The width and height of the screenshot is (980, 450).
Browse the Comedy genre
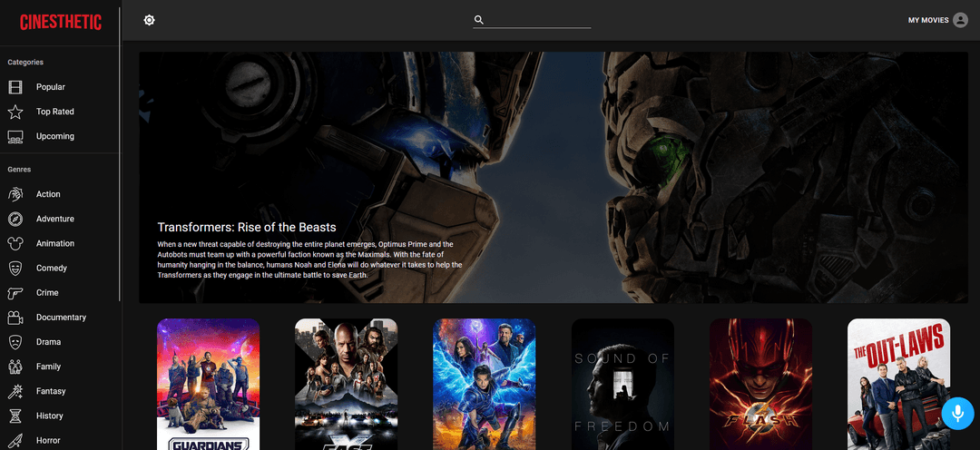52,268
